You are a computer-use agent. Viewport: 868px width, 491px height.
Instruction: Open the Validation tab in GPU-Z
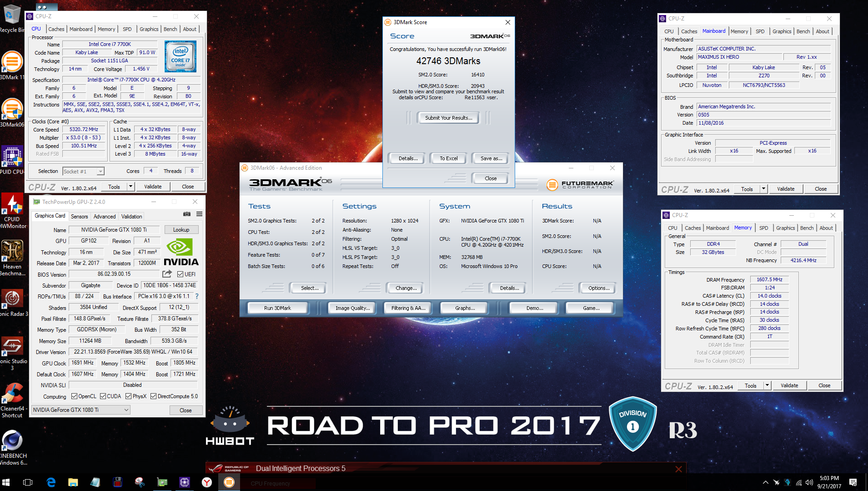coord(131,217)
